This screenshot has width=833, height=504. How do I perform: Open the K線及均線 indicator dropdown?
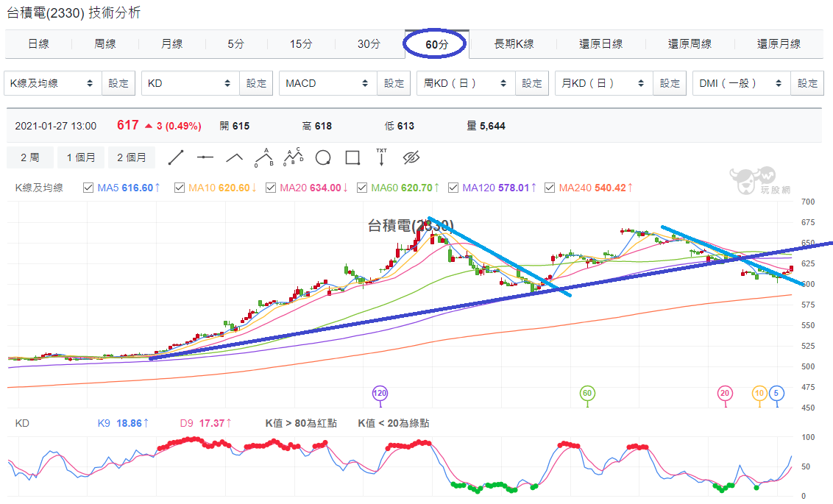pyautogui.click(x=52, y=83)
